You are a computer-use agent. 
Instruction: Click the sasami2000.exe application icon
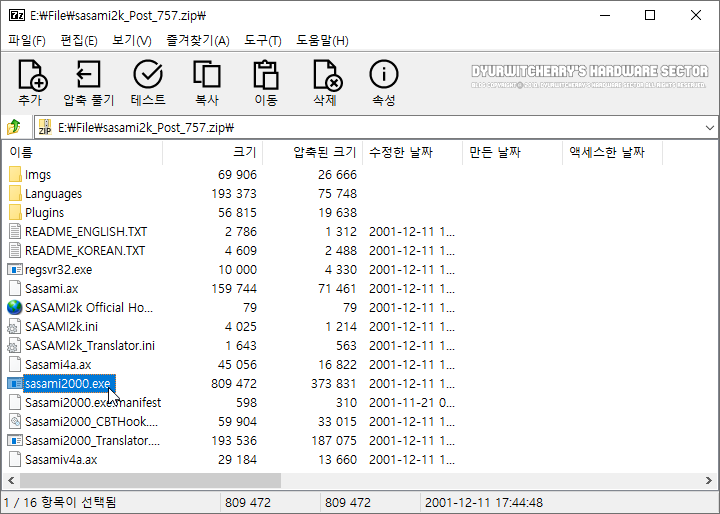click(15, 384)
